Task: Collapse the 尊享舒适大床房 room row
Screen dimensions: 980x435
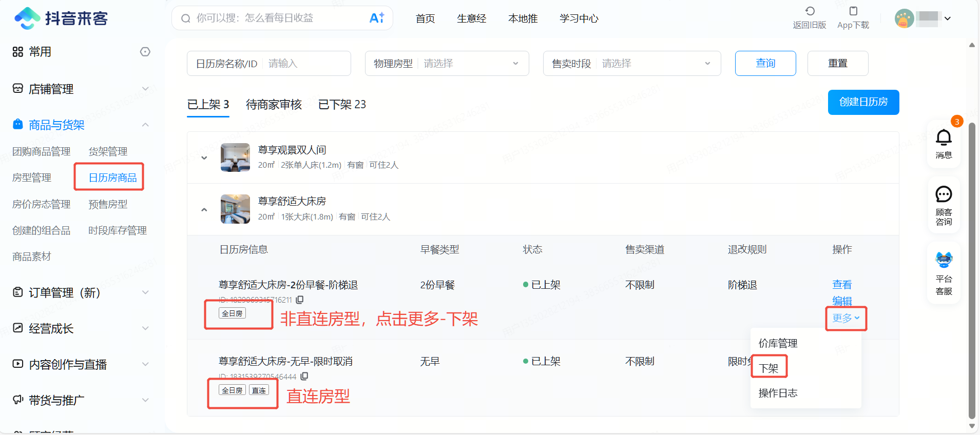Action: [x=204, y=210]
